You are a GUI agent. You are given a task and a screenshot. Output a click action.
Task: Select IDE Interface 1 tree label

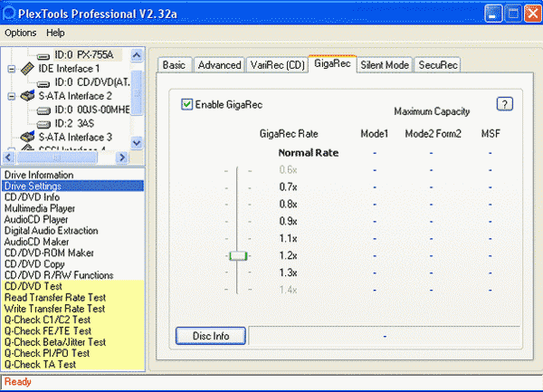(x=69, y=69)
